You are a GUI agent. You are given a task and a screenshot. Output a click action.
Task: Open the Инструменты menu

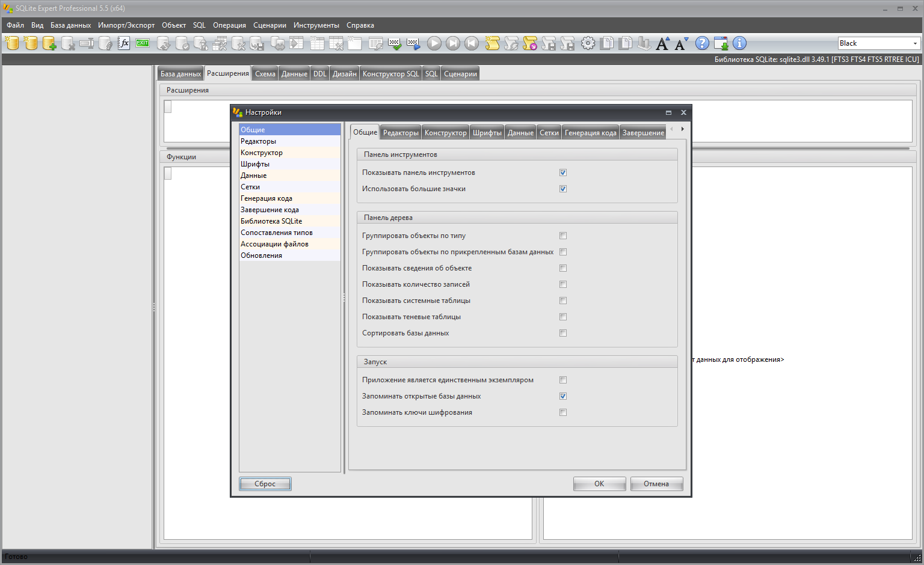(316, 25)
